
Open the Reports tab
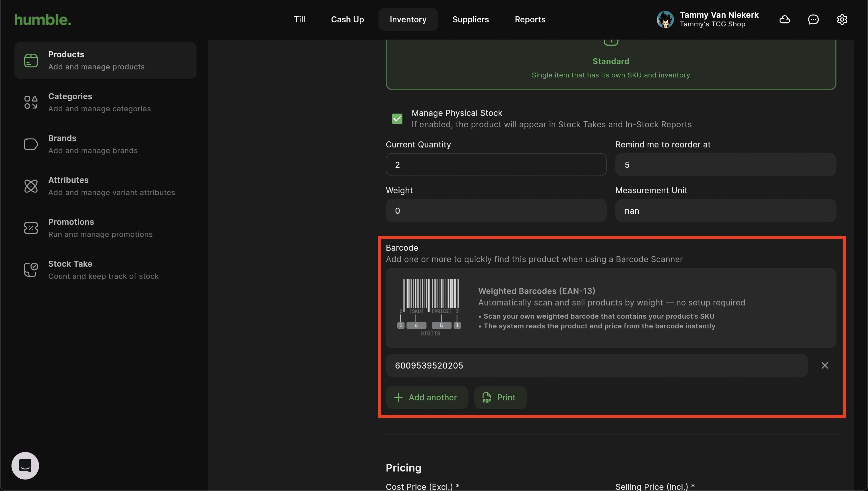tap(530, 20)
